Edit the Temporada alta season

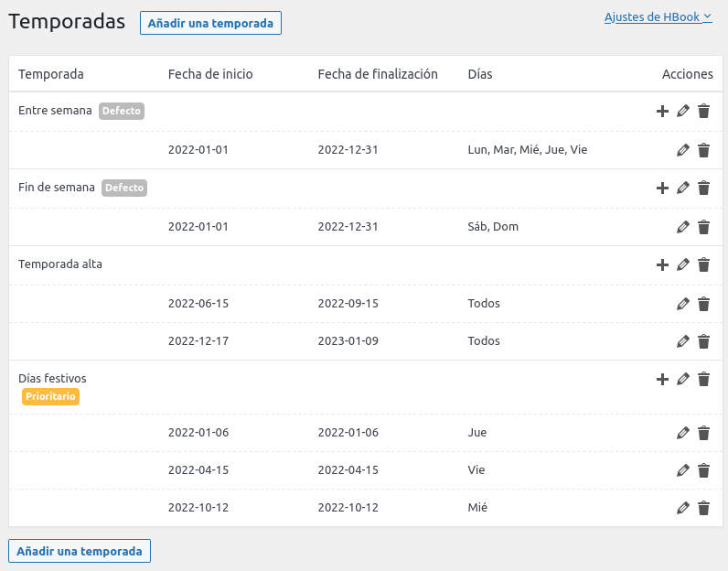(x=683, y=265)
